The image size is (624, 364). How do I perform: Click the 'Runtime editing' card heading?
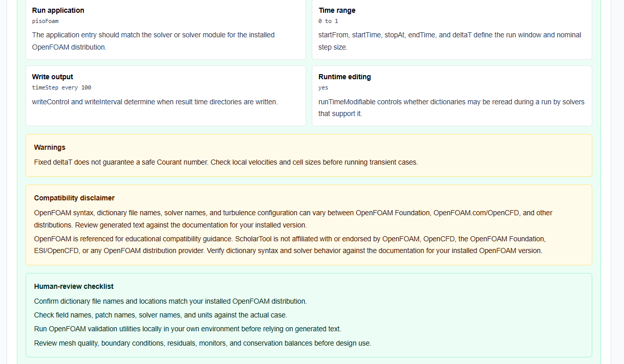click(345, 77)
